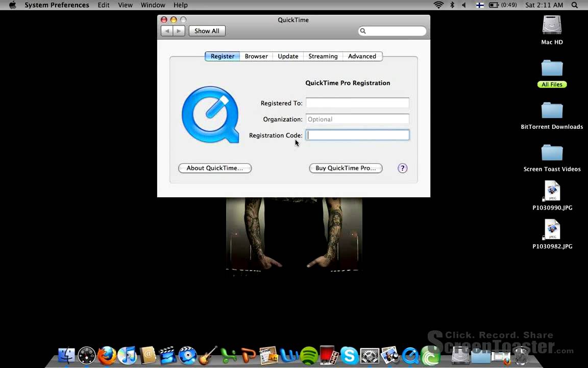Open Microsoft Excel from the dock
Viewport: 588px width, 368px height.
(x=228, y=355)
